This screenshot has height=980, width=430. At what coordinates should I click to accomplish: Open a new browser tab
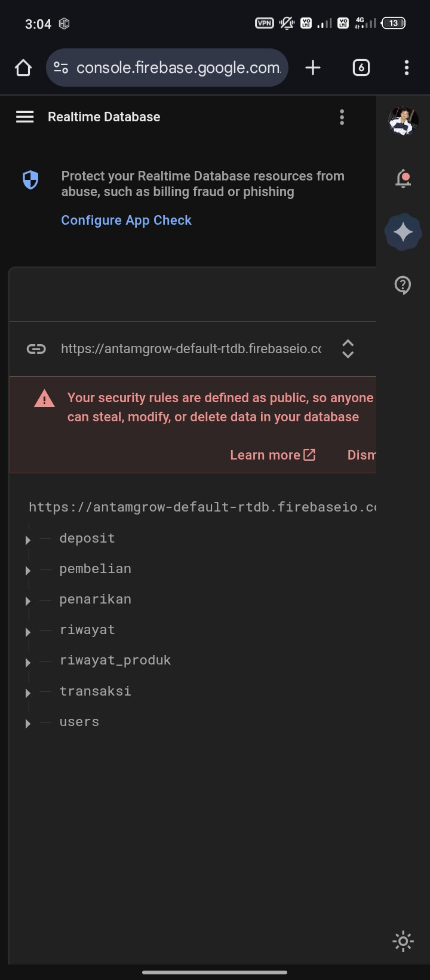pyautogui.click(x=313, y=68)
